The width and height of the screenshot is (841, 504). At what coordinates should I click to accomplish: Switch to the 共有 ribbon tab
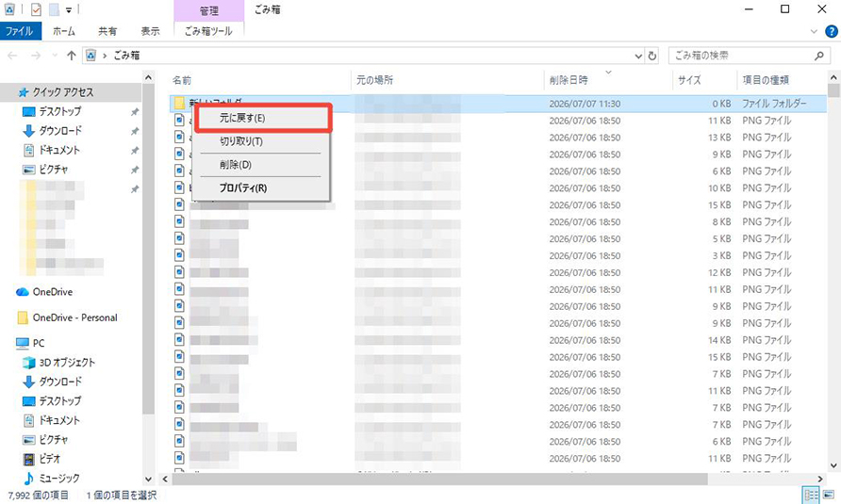[x=107, y=31]
